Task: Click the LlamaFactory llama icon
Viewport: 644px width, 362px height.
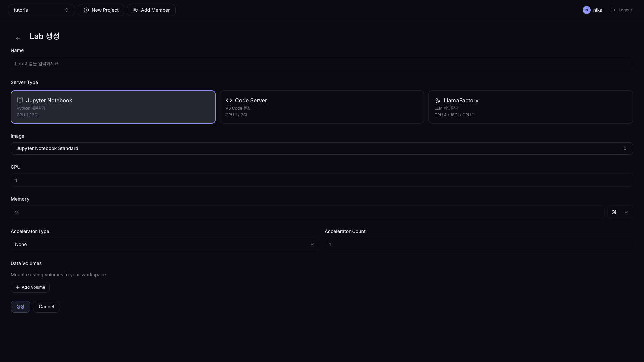Action: click(x=438, y=100)
